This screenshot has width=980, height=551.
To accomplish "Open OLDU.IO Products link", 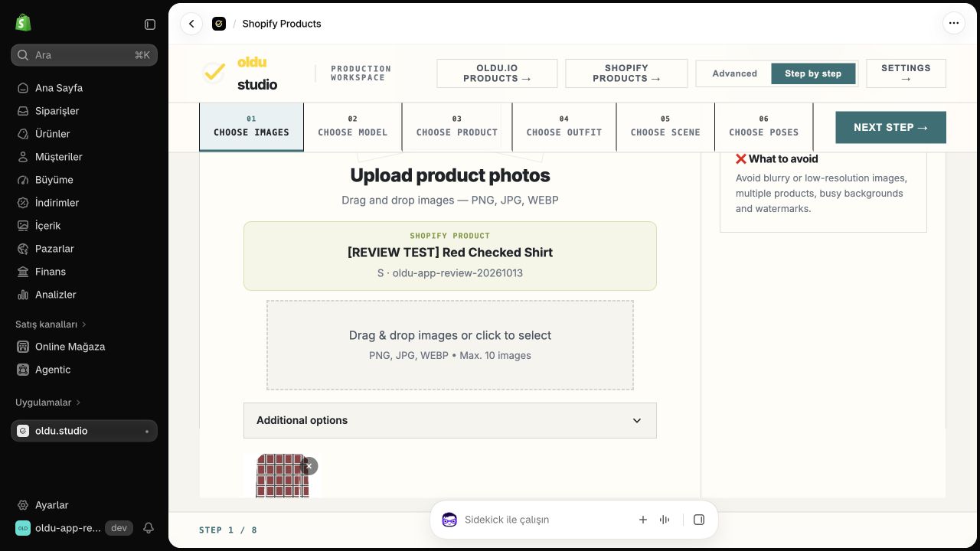I will 497,73.
